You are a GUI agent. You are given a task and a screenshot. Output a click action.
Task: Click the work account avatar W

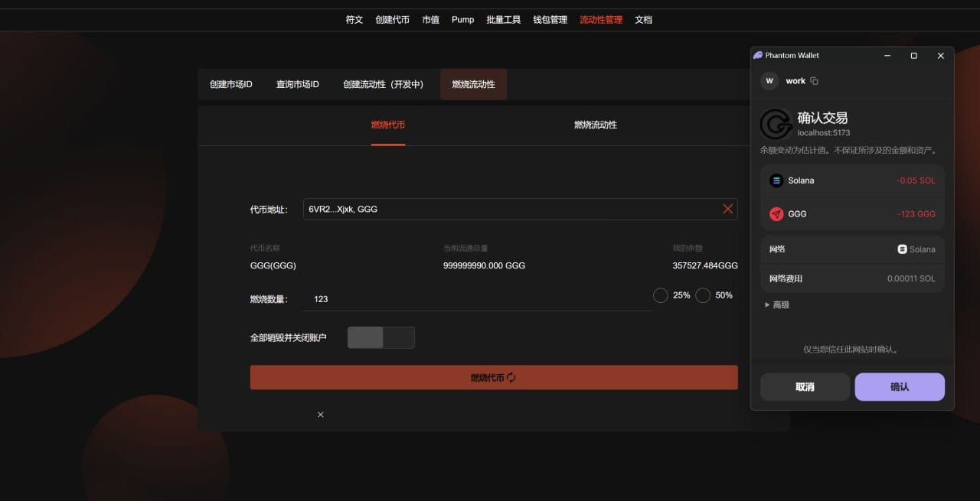[x=769, y=80]
